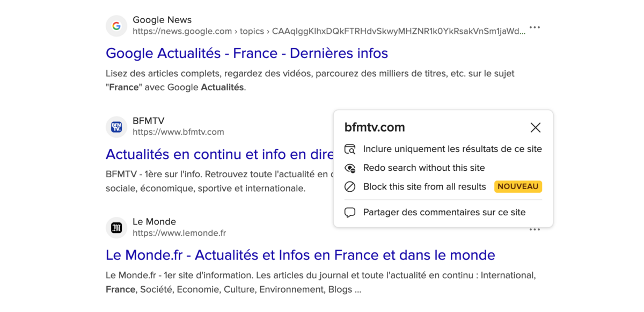Open 'Google Actualités - France - Dernières infos' link

[247, 53]
